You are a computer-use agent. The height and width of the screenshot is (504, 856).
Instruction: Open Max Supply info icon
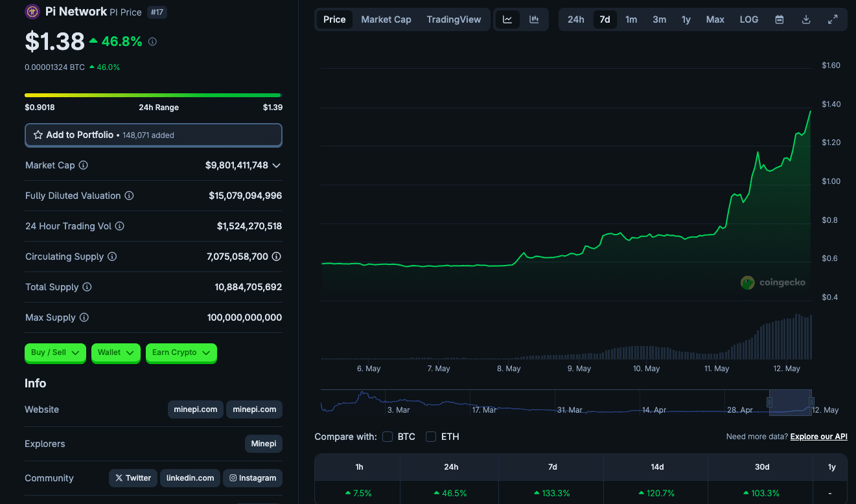(x=84, y=317)
